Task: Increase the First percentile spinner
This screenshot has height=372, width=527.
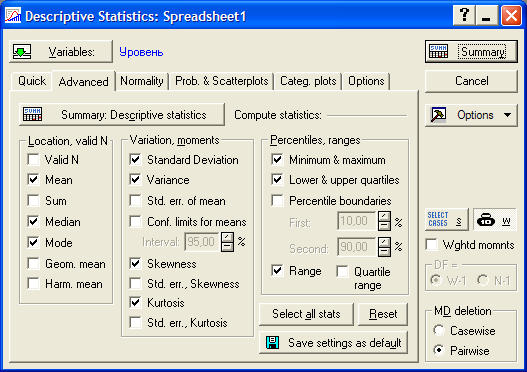Action: tap(384, 216)
